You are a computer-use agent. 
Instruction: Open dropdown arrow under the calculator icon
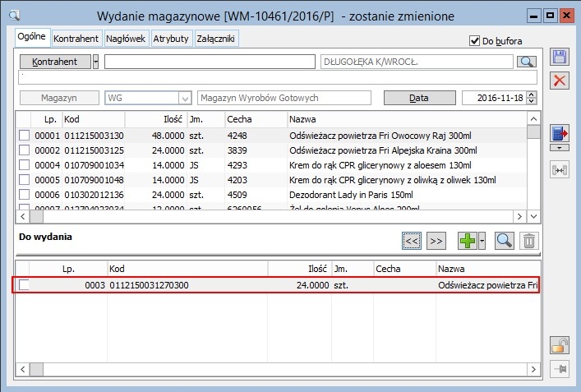tap(559, 148)
